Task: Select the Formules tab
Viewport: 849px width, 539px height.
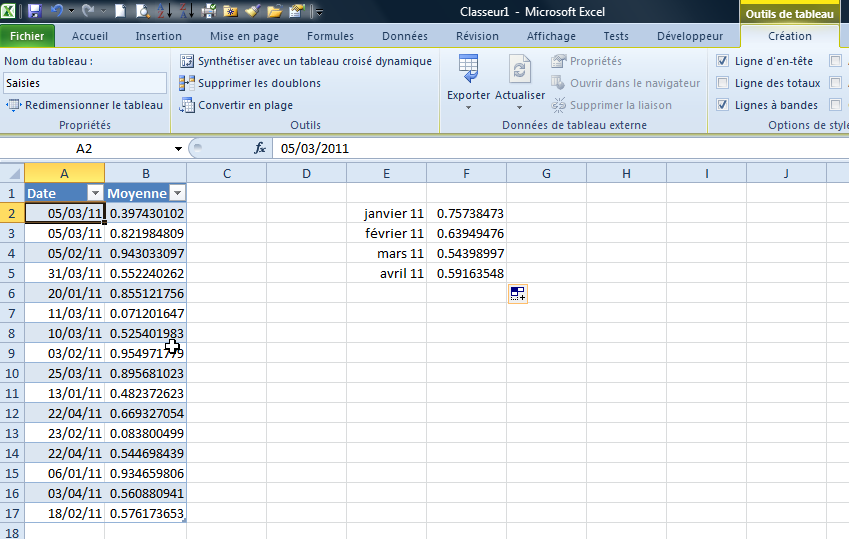Action: click(x=330, y=36)
